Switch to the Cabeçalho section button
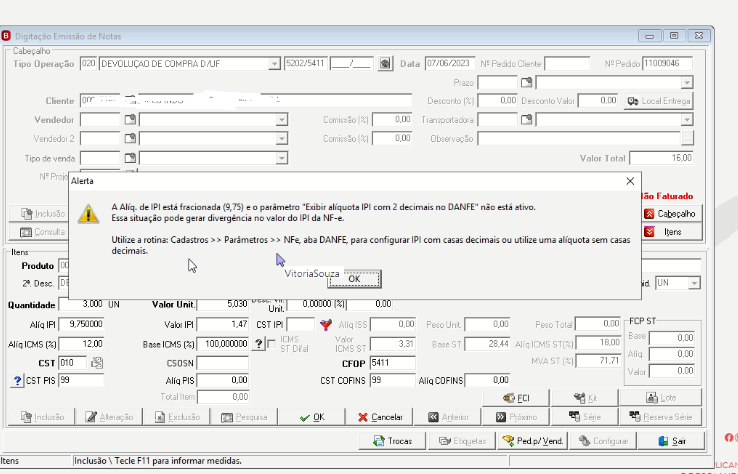Screen dimensions: 738x474 (671, 214)
